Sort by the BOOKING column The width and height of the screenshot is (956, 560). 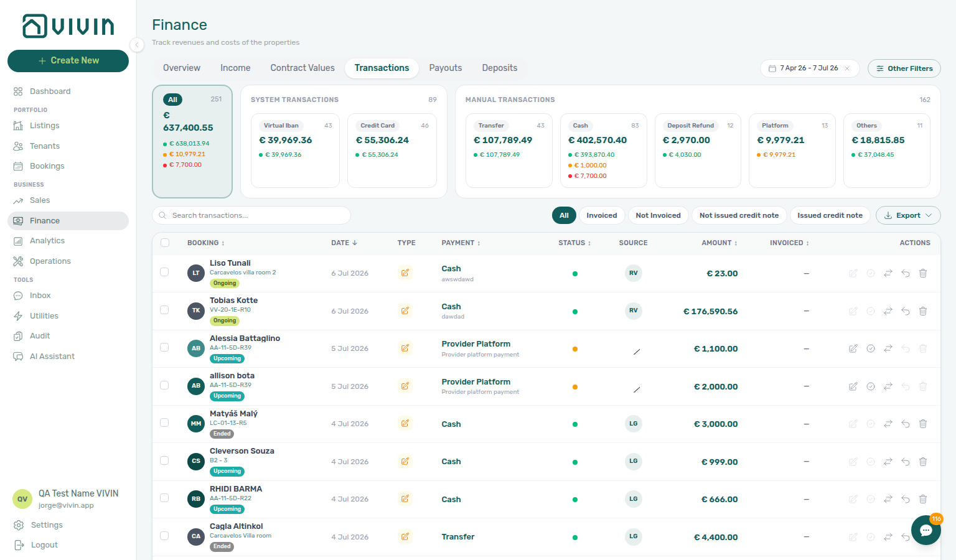[206, 243]
